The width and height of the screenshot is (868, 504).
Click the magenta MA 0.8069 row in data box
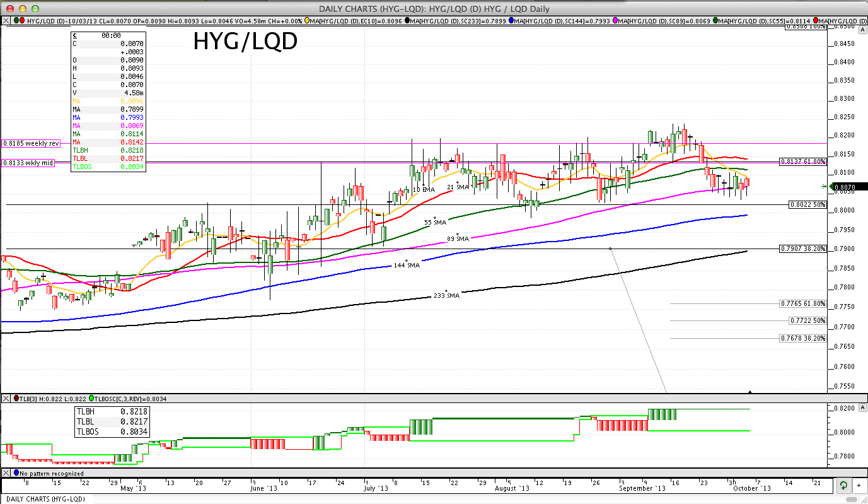click(108, 126)
